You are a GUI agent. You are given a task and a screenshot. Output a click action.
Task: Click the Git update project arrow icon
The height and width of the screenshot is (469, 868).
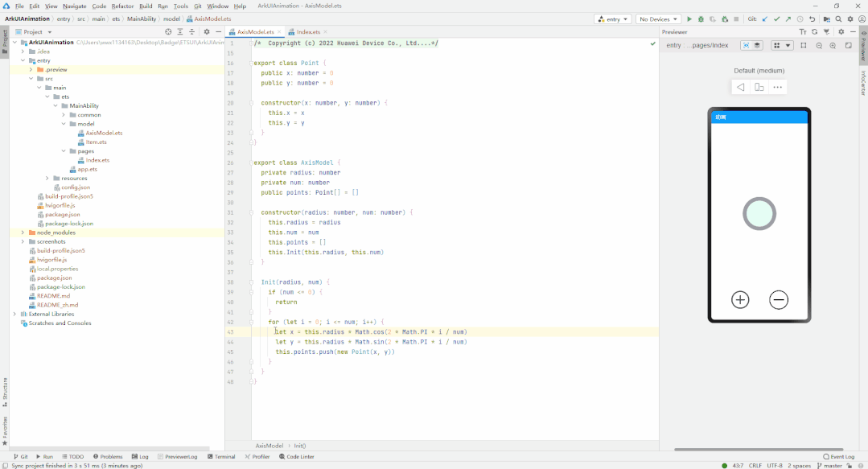coord(765,19)
